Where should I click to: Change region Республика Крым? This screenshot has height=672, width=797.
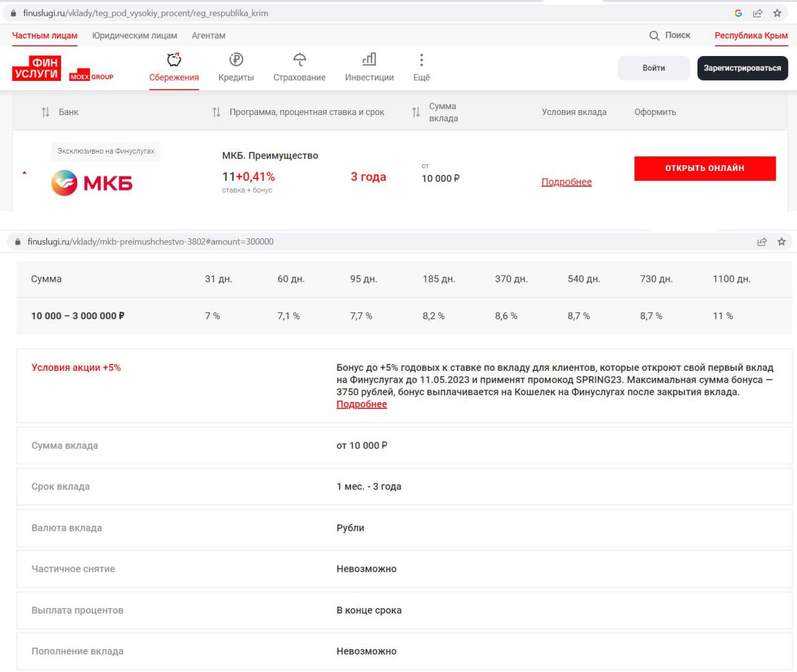pyautogui.click(x=751, y=35)
